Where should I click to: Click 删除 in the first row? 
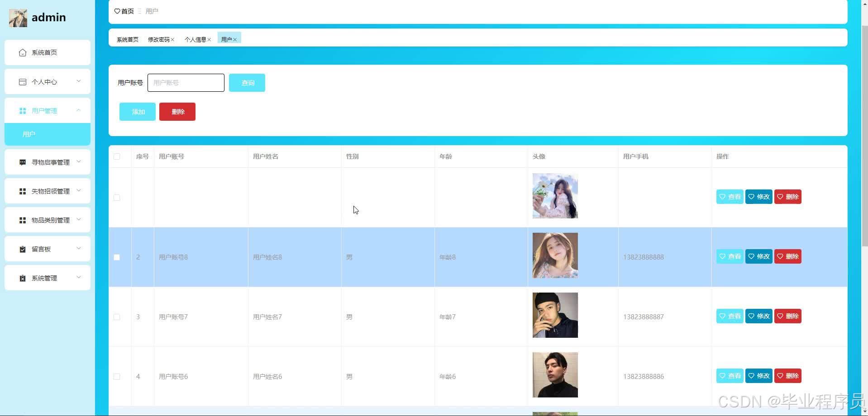tap(788, 197)
